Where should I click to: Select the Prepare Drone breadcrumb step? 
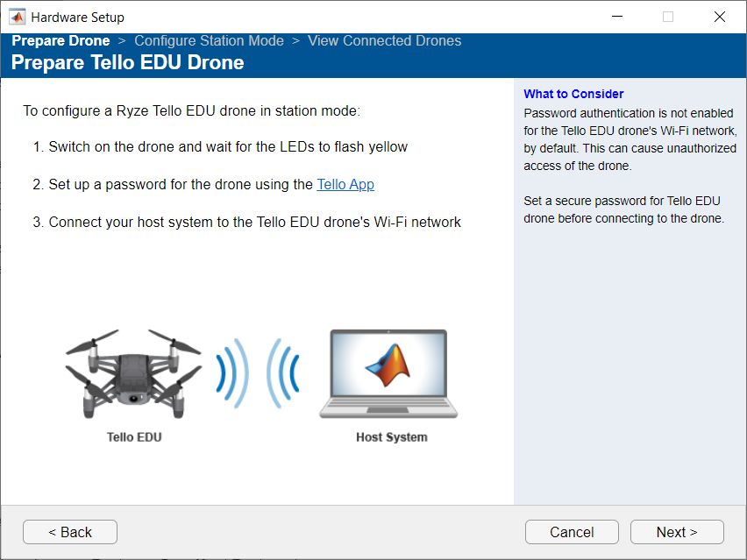(x=60, y=40)
